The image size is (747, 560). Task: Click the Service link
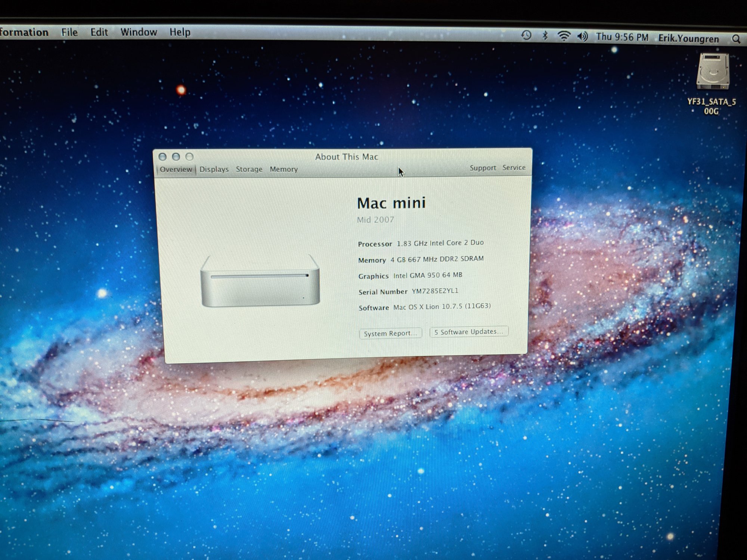coord(514,168)
